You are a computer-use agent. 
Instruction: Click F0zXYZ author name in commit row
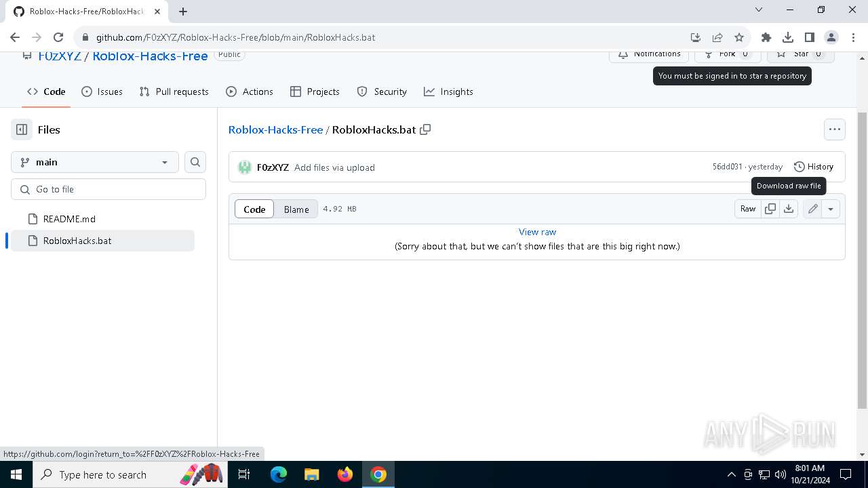pyautogui.click(x=273, y=167)
